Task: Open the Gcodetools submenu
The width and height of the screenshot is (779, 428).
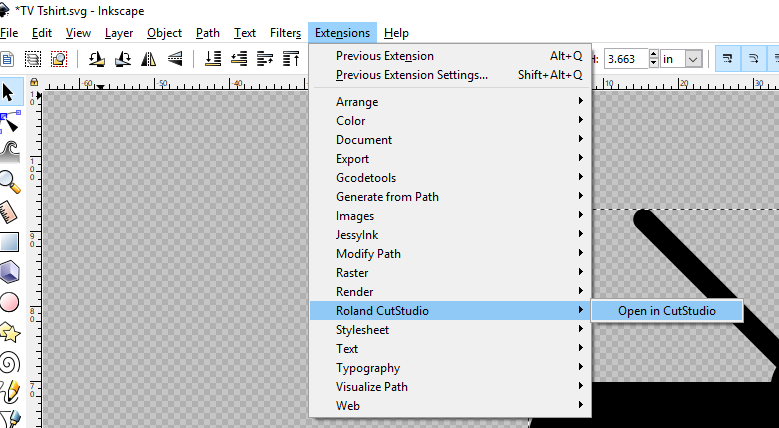Action: [450, 177]
